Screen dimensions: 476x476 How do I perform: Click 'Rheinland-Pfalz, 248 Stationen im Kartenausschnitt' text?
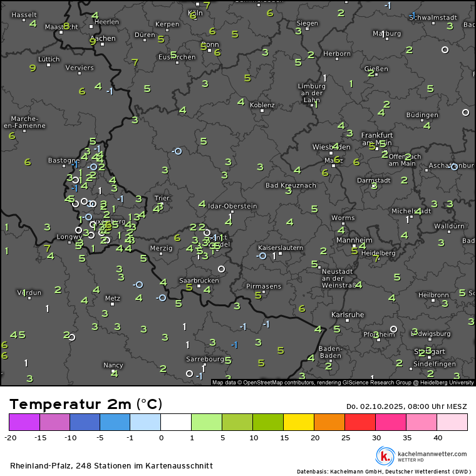click(x=111, y=466)
